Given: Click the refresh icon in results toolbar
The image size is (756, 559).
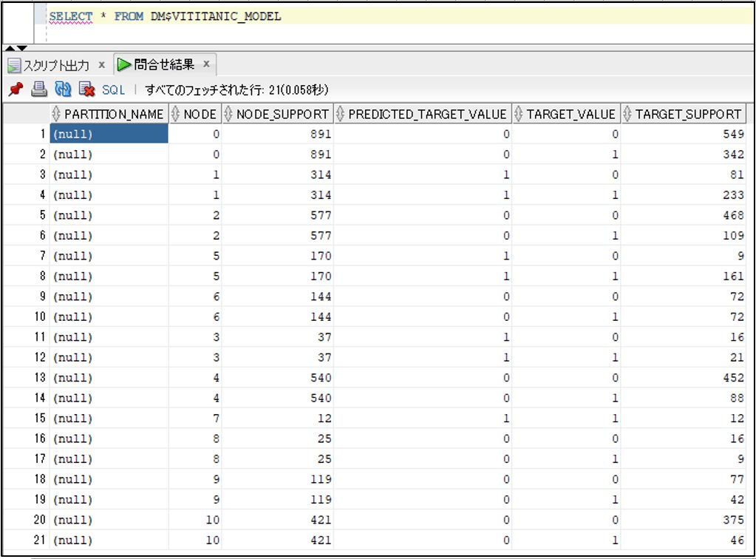Looking at the screenshot, I should click(64, 89).
